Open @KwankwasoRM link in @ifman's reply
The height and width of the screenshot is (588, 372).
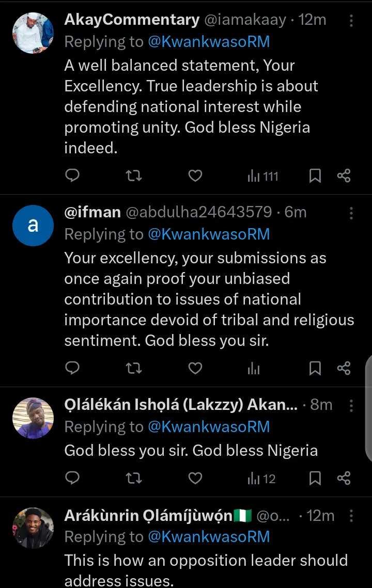(209, 234)
